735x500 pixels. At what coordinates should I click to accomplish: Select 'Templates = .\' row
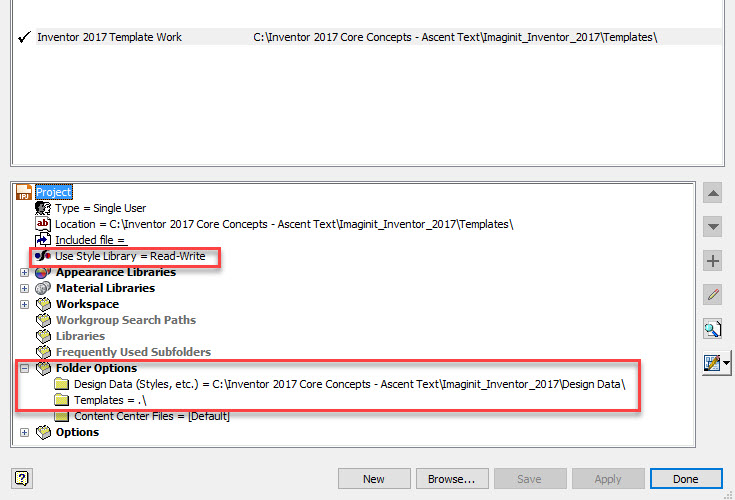coord(110,400)
